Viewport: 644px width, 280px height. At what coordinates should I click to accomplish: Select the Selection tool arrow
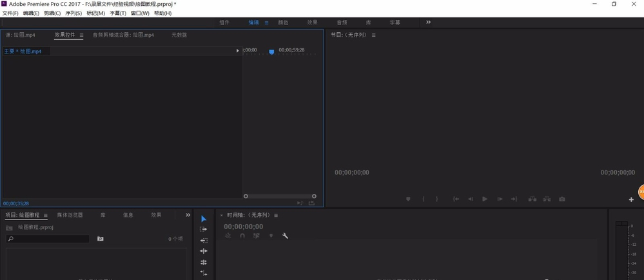[204, 219]
